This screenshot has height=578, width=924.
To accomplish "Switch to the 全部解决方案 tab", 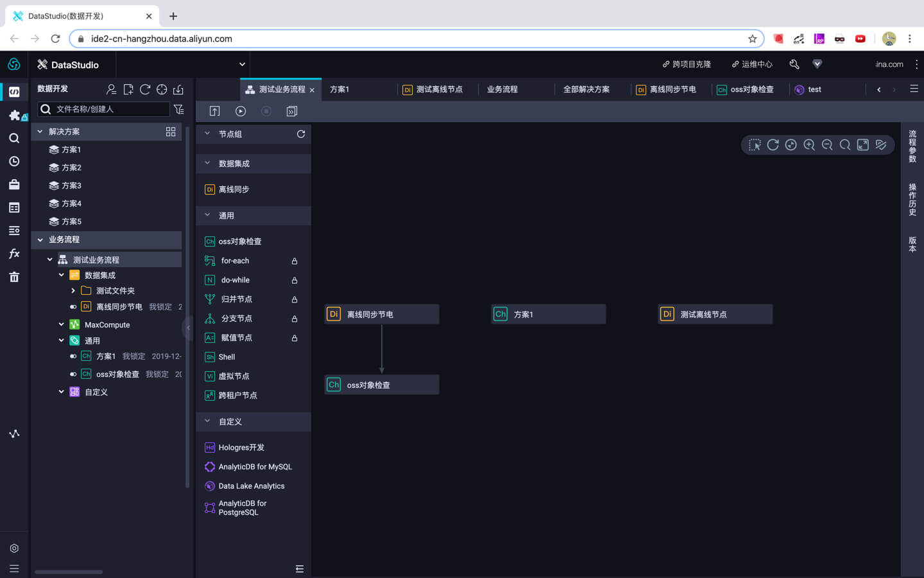I will click(x=586, y=89).
